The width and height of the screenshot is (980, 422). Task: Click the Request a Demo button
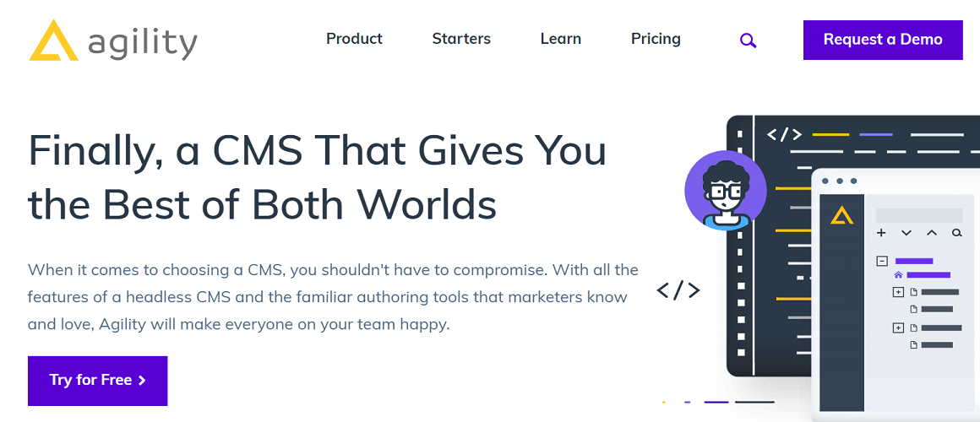click(882, 40)
